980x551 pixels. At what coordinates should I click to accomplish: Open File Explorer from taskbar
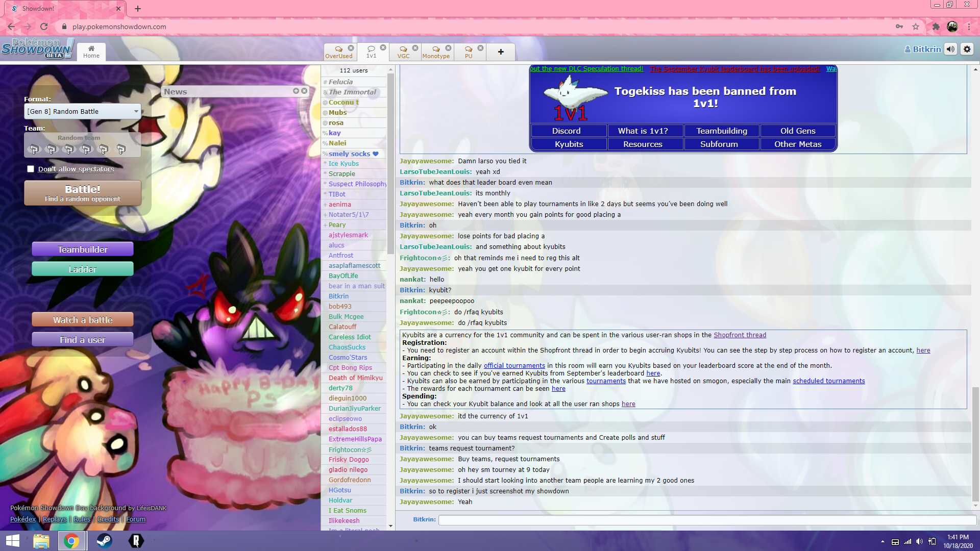pyautogui.click(x=41, y=541)
